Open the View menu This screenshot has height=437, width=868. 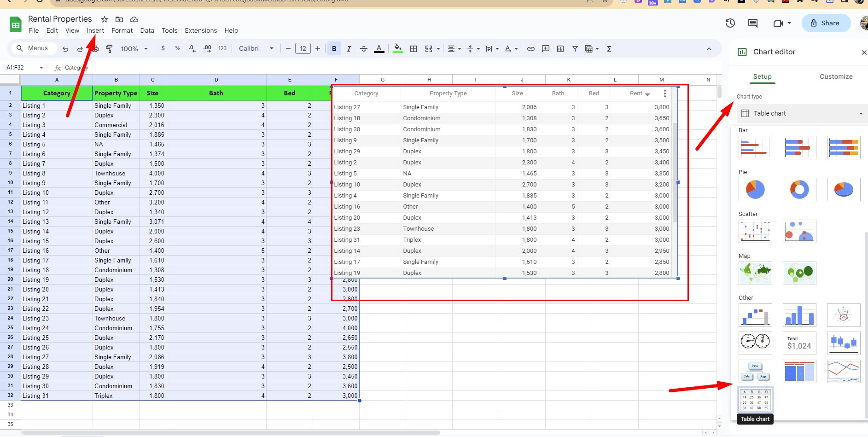[72, 30]
